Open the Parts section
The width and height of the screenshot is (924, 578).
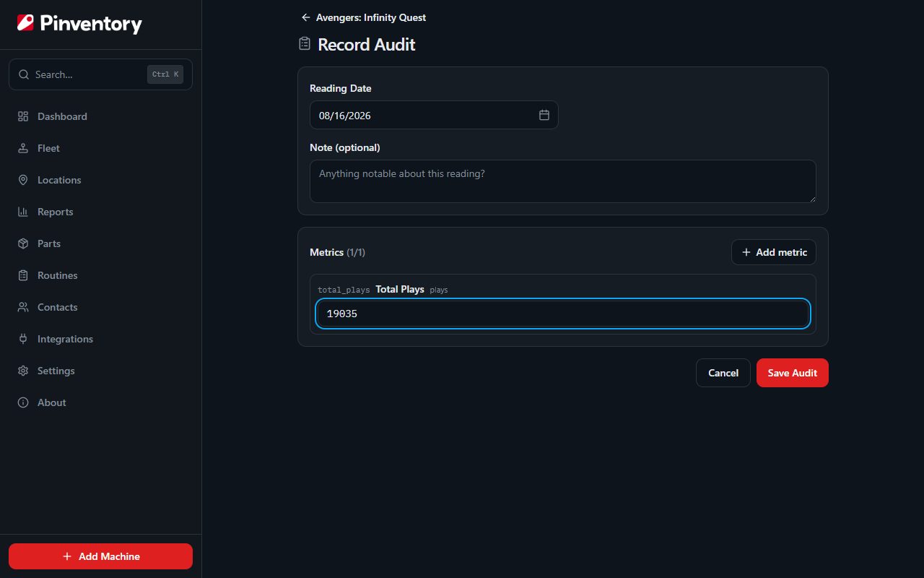[100, 243]
